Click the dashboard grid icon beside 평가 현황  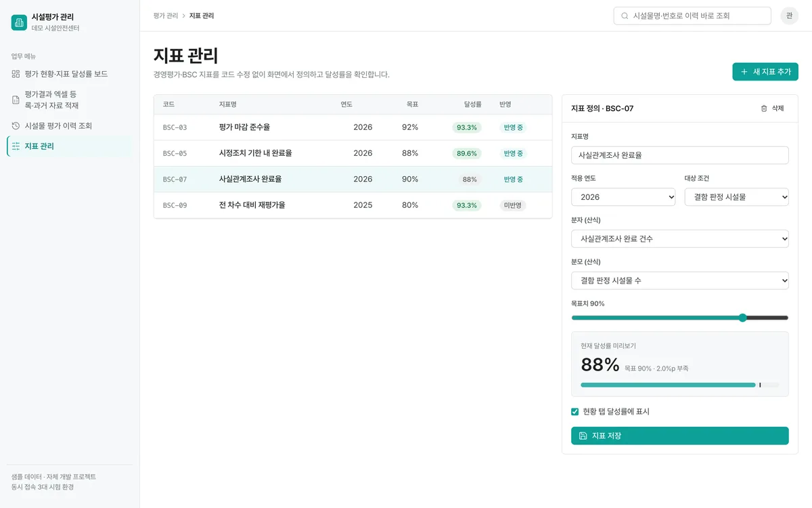tap(16, 74)
